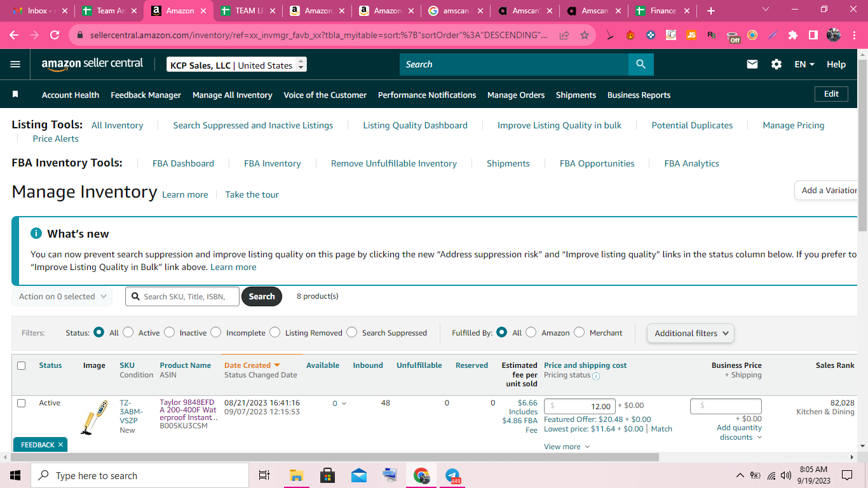Image resolution: width=868 pixels, height=488 pixels.
Task: Open the Feedback Manager menu item
Action: coord(146,95)
